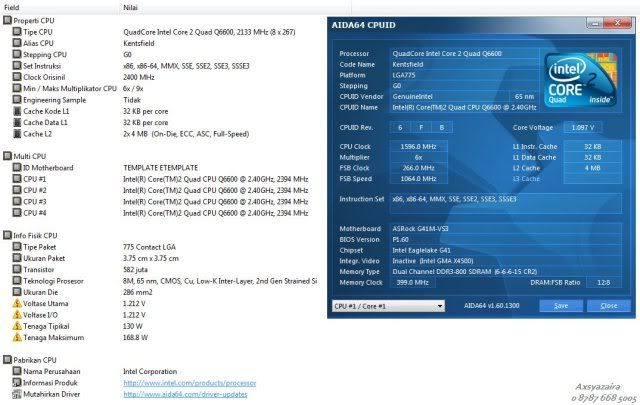Click the L2 Cache value 4 MB
The width and height of the screenshot is (640, 405).
(593, 168)
